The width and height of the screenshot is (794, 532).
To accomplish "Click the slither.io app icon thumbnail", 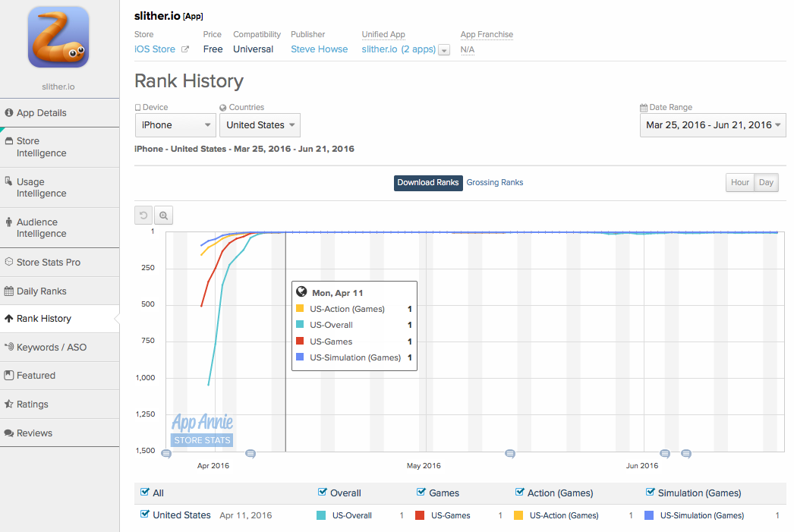I will [58, 37].
